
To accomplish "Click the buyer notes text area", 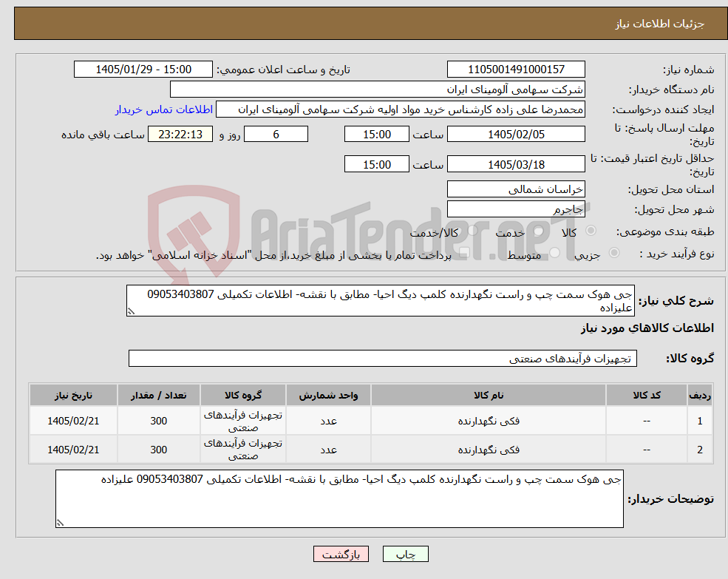I will (339, 498).
